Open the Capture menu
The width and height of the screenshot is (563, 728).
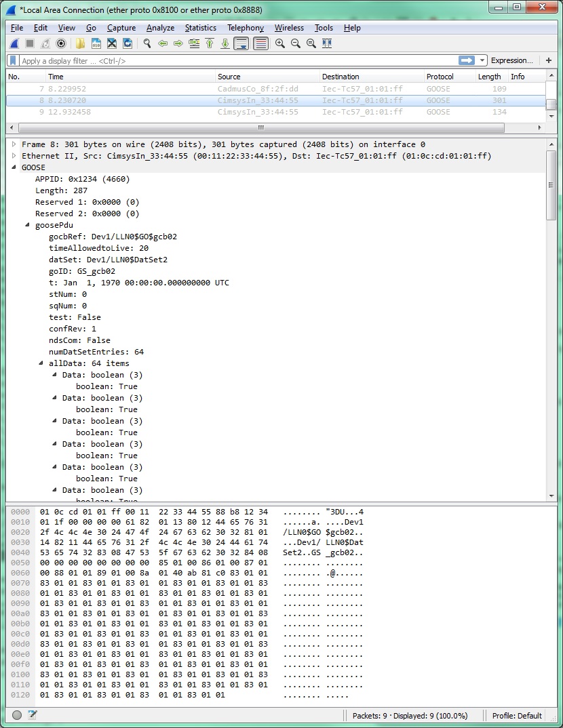point(121,28)
